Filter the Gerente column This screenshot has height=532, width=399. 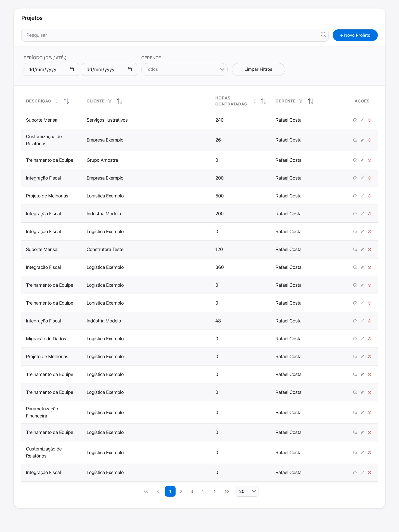[301, 101]
